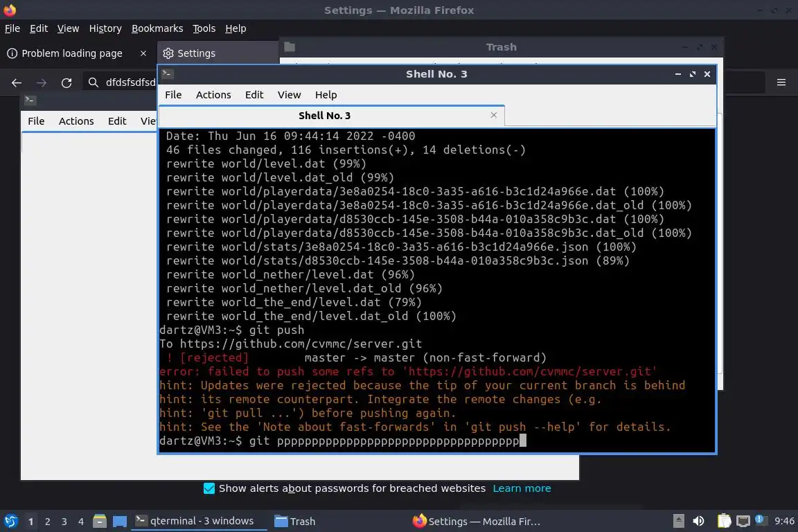
Task: Switch to workspace 1
Action: click(30, 522)
